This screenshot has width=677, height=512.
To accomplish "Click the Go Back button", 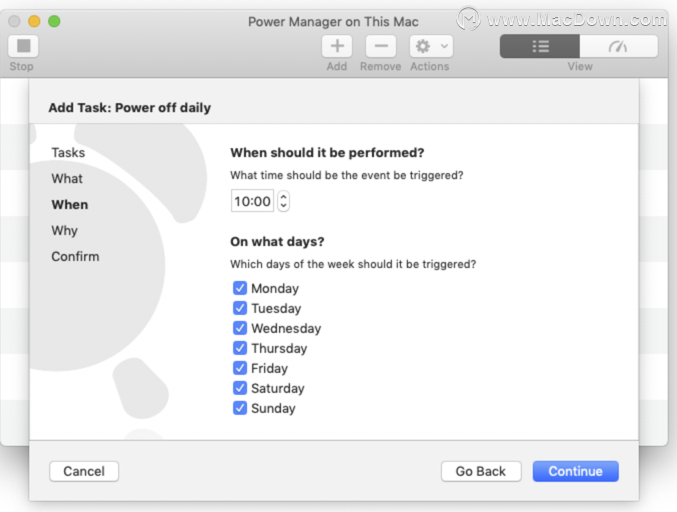I will [481, 471].
